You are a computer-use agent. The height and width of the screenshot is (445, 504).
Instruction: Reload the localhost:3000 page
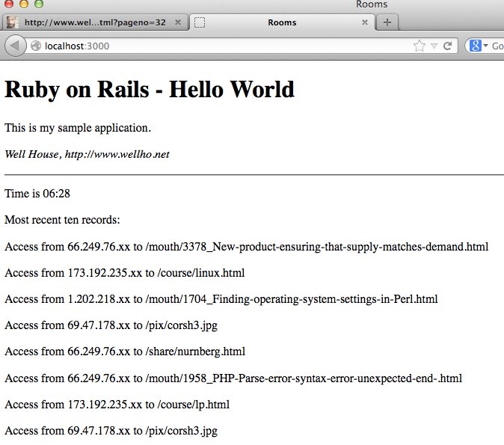(448, 46)
